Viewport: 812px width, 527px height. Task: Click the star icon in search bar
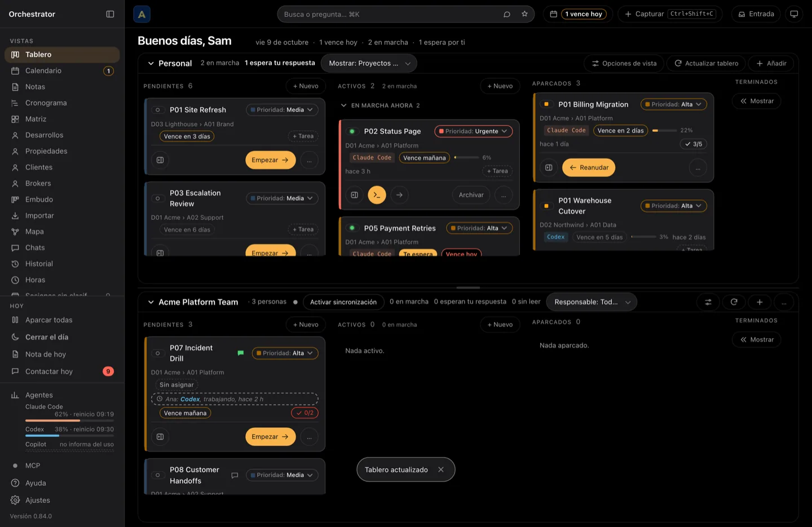[x=524, y=14]
